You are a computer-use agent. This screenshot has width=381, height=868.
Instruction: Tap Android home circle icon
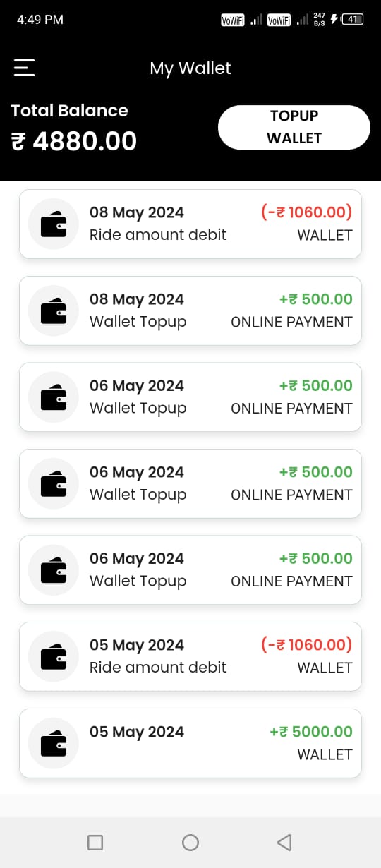click(x=190, y=842)
